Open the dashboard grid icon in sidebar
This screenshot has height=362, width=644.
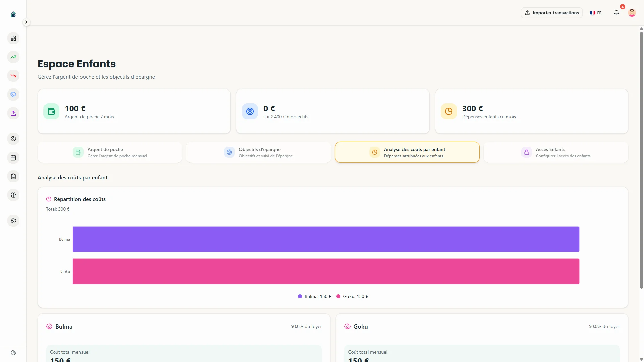[13, 38]
